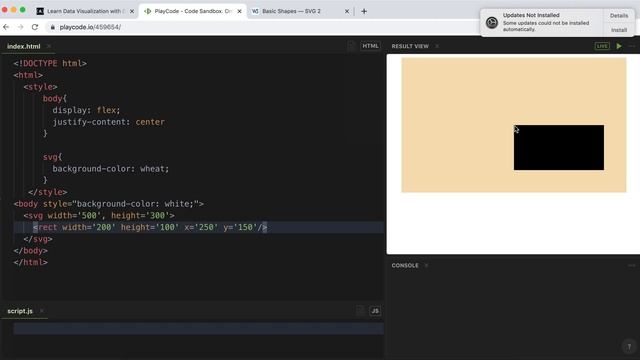This screenshot has width=640, height=360.
Task: Click the svg width='500' code line
Action: (x=99, y=216)
